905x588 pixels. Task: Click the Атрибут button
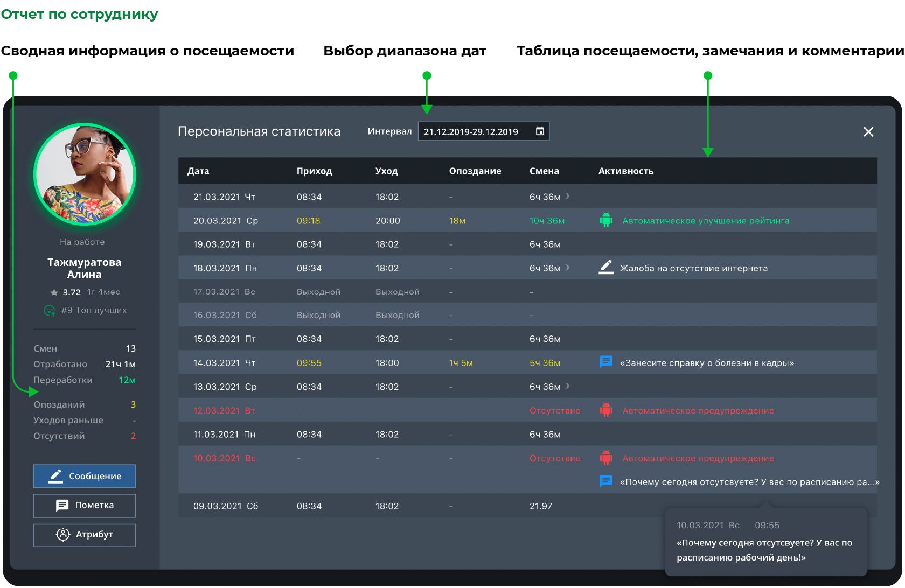(85, 535)
